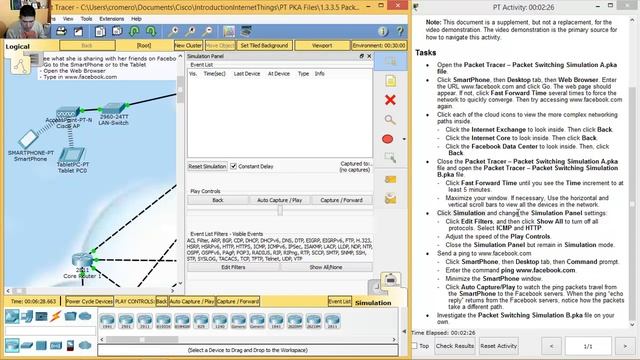The height and width of the screenshot is (360, 640).
Task: Select the Add Complex PDU envelope
Action: [x=390, y=199]
